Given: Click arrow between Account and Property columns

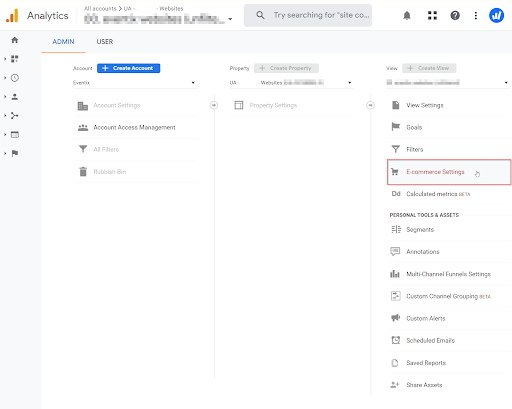Looking at the screenshot, I should (214, 105).
